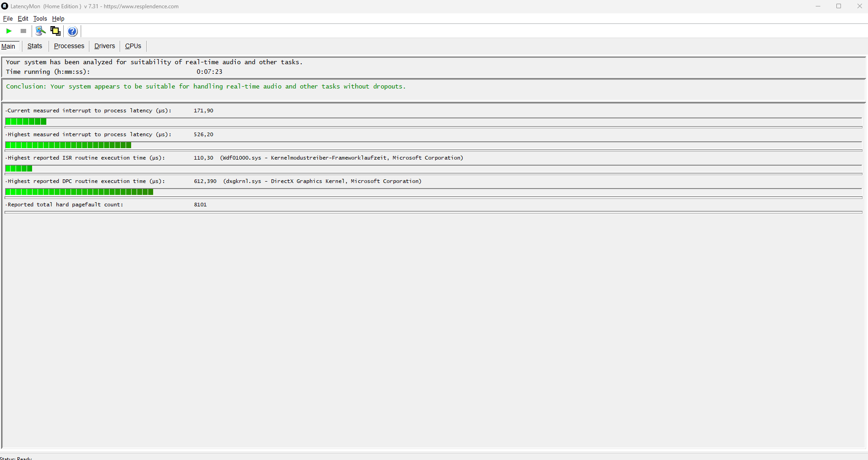Click the 'Highest measured interrupt to process latency' label
This screenshot has width=868, height=460.
(88, 135)
